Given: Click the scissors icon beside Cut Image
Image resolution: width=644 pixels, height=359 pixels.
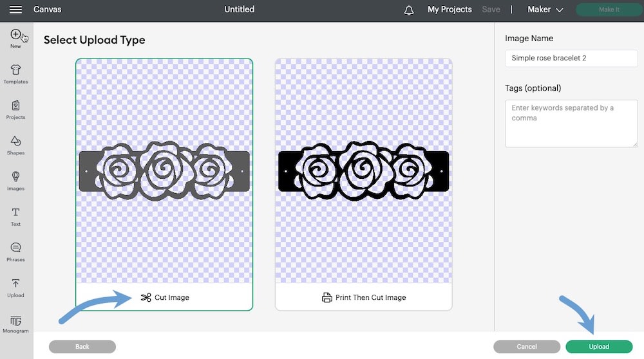Looking at the screenshot, I should [146, 297].
